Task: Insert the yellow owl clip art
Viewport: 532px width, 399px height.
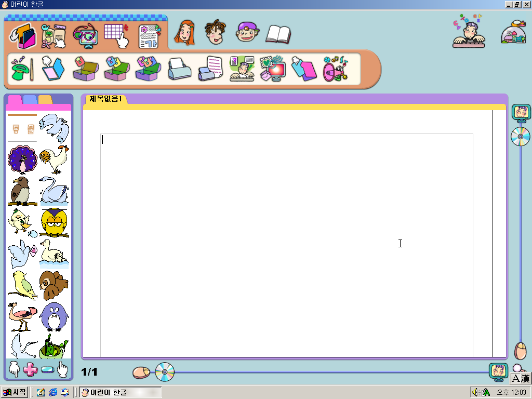Action: coord(54,222)
